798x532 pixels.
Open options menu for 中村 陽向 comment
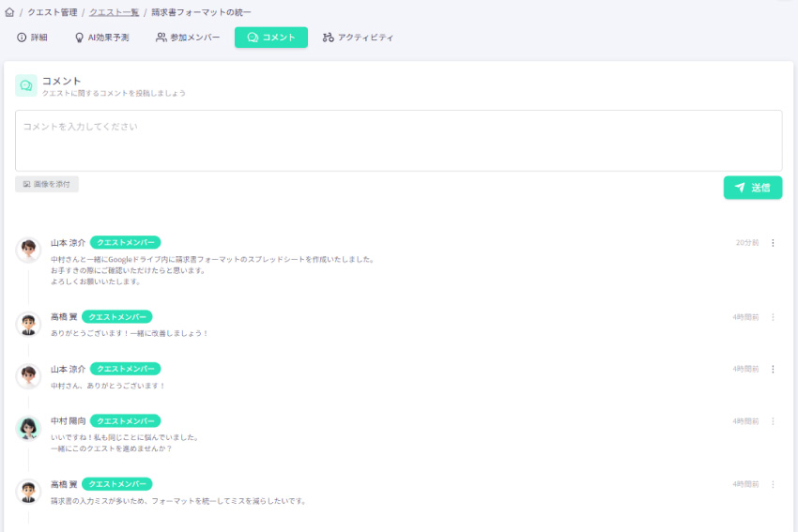coord(773,421)
